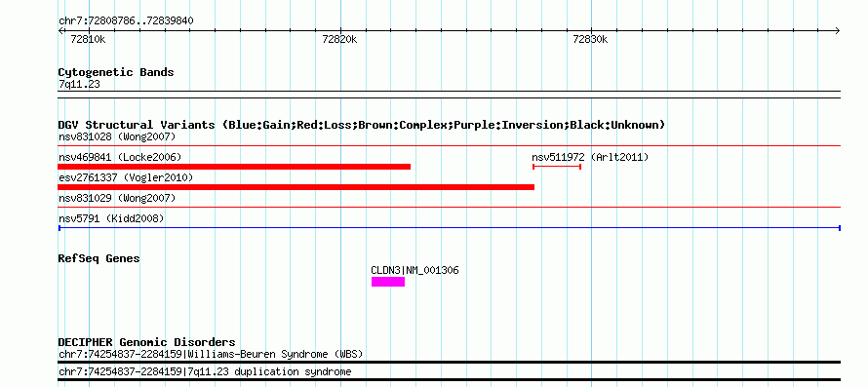Open the CLDN3|NM_001306 gene label
The height and width of the screenshot is (387, 868).
414,270
